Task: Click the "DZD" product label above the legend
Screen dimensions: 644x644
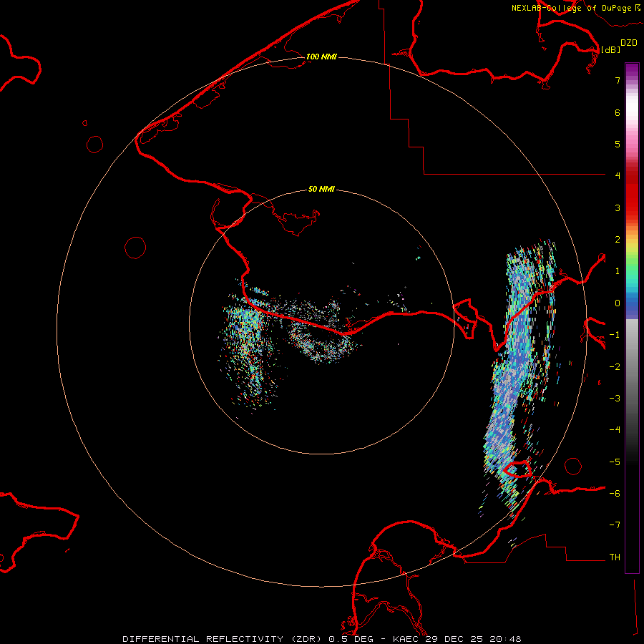Action: coord(629,43)
